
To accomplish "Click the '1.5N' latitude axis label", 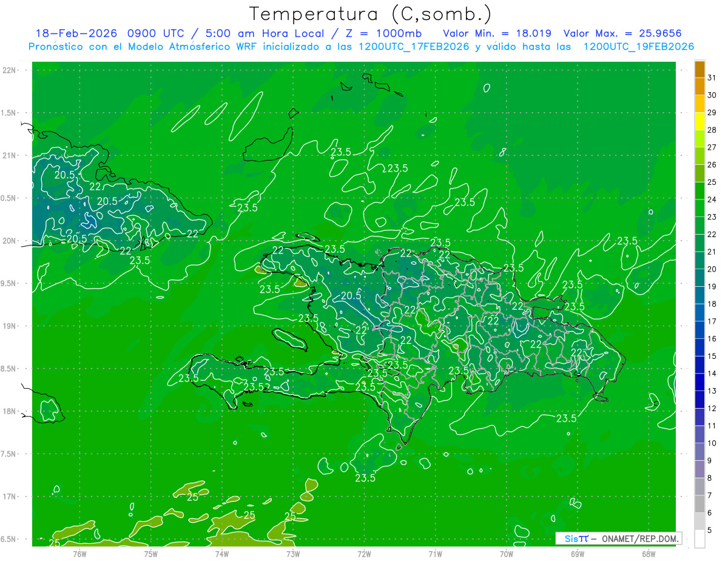I will pyautogui.click(x=8, y=113).
